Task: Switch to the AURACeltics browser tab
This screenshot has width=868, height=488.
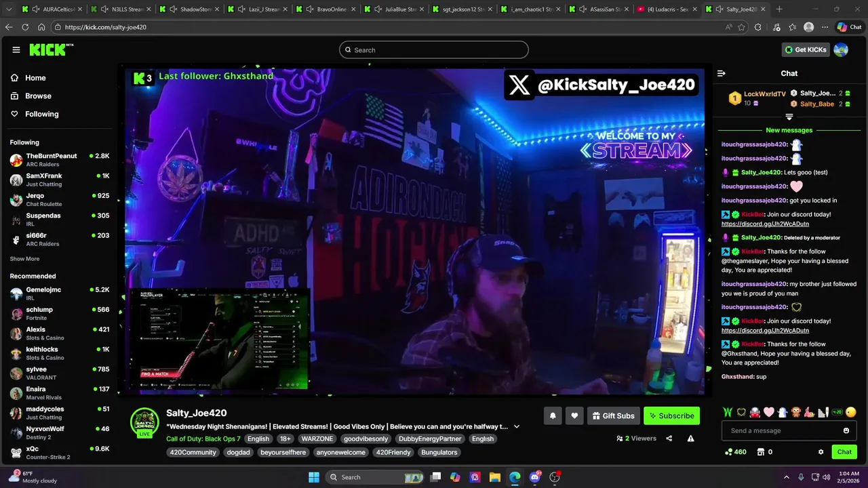Action: [51, 9]
